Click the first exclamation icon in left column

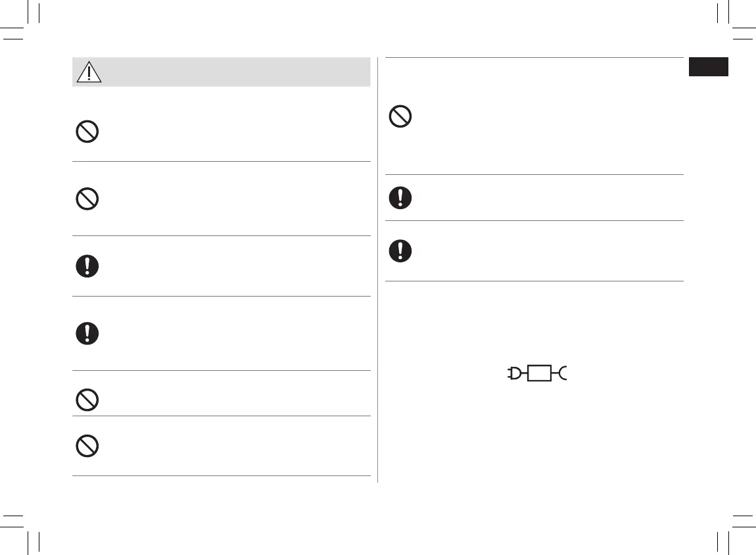click(87, 266)
